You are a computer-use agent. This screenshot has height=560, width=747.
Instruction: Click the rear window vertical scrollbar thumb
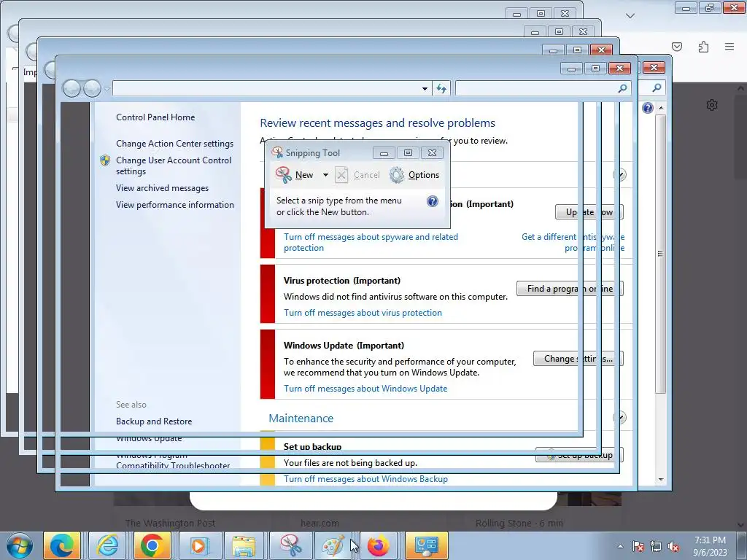tap(661, 254)
